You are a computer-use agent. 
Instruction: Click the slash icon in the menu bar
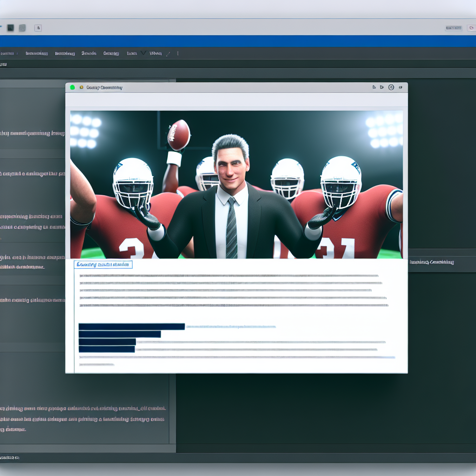pos(168,53)
